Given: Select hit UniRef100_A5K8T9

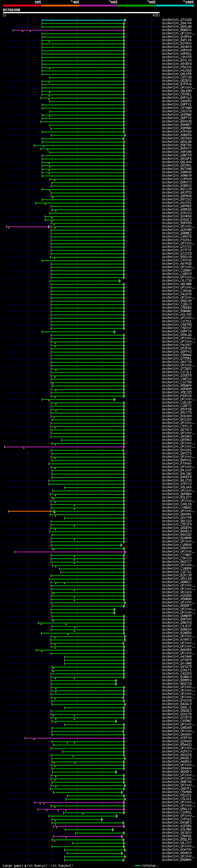Looking at the screenshot, I should (x=177, y=548).
